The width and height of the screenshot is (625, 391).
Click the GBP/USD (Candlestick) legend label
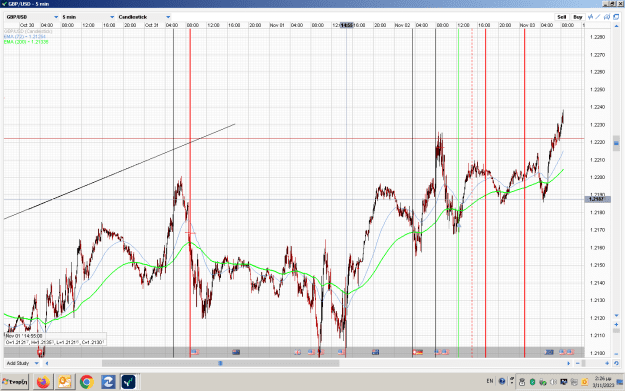(28, 31)
